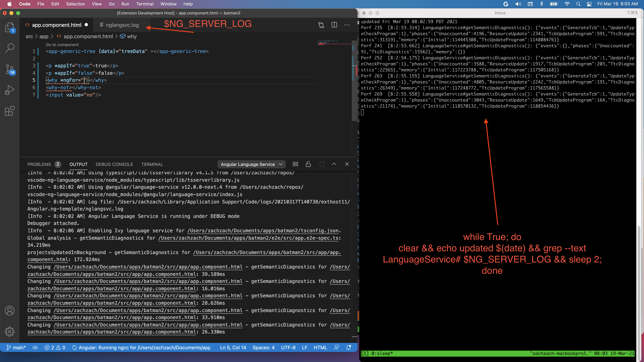This screenshot has height=362, width=644.
Task: Click the src breadcrumb
Action: [x=29, y=37]
